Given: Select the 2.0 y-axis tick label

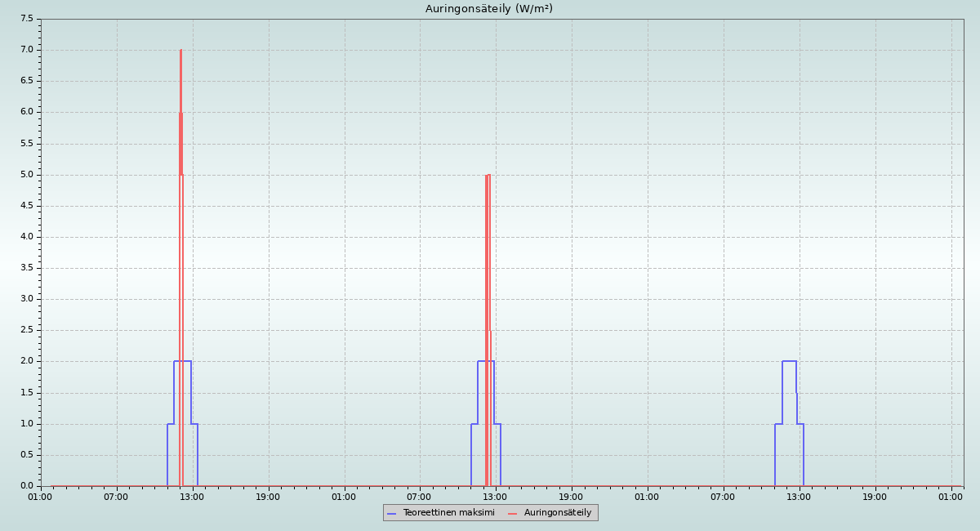Looking at the screenshot, I should point(26,361).
